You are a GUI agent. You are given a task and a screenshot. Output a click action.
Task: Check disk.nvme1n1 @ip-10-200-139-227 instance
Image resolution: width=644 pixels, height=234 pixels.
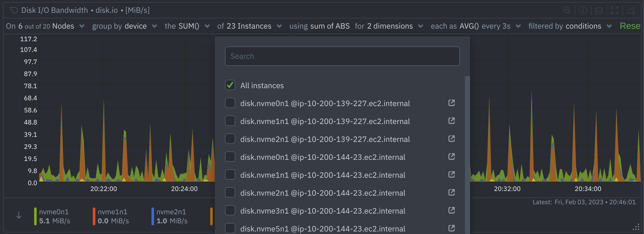pyautogui.click(x=230, y=121)
